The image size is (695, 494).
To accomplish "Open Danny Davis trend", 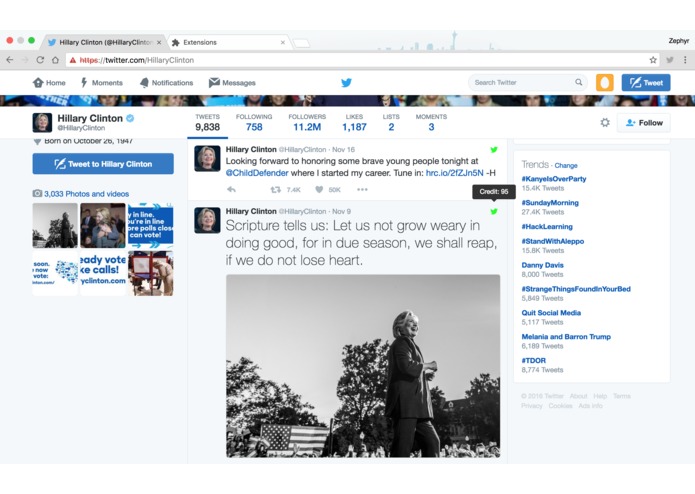I will coord(543,265).
